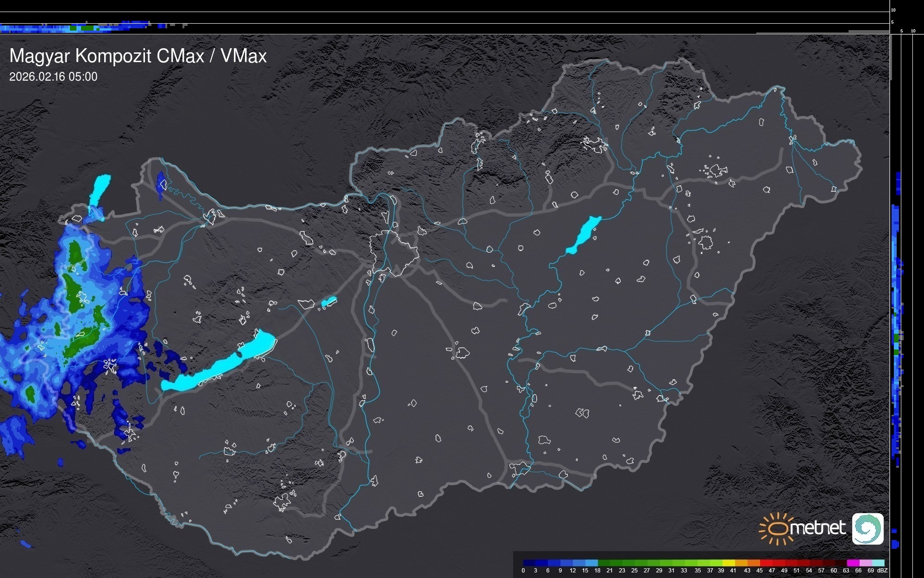
Task: Click the metnet sun logo
Action: point(777,529)
